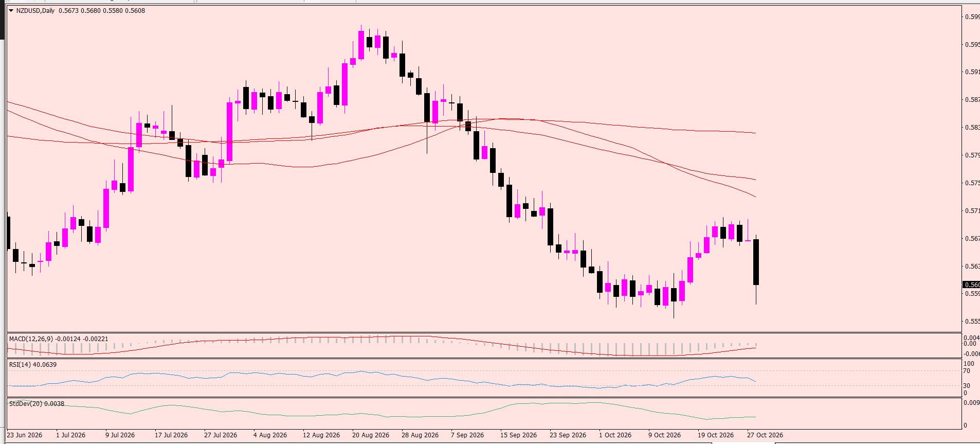This screenshot has width=980, height=444.
Task: Click the 23 Sep 2026 date label
Action: (568, 435)
